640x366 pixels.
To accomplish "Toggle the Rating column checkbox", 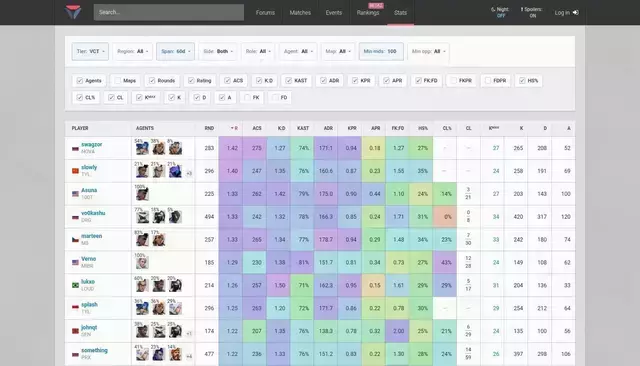I will click(x=191, y=81).
